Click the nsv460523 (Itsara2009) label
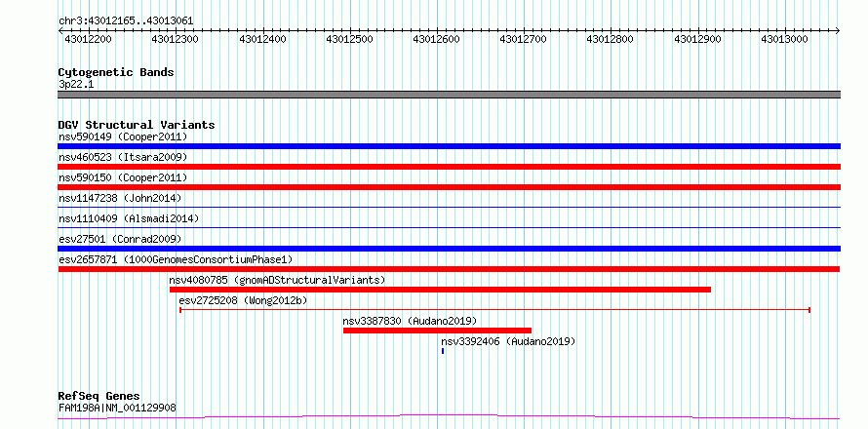Image resolution: width=868 pixels, height=429 pixels. point(123,157)
